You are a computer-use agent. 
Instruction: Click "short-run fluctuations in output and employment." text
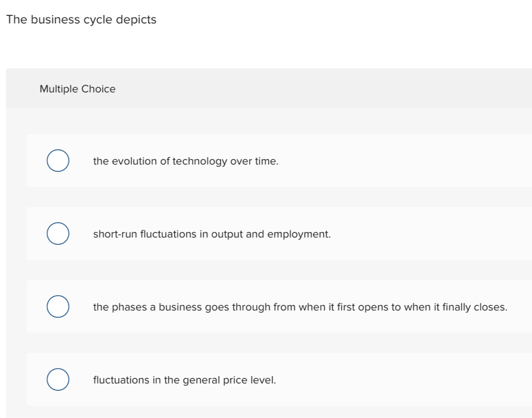tap(212, 234)
